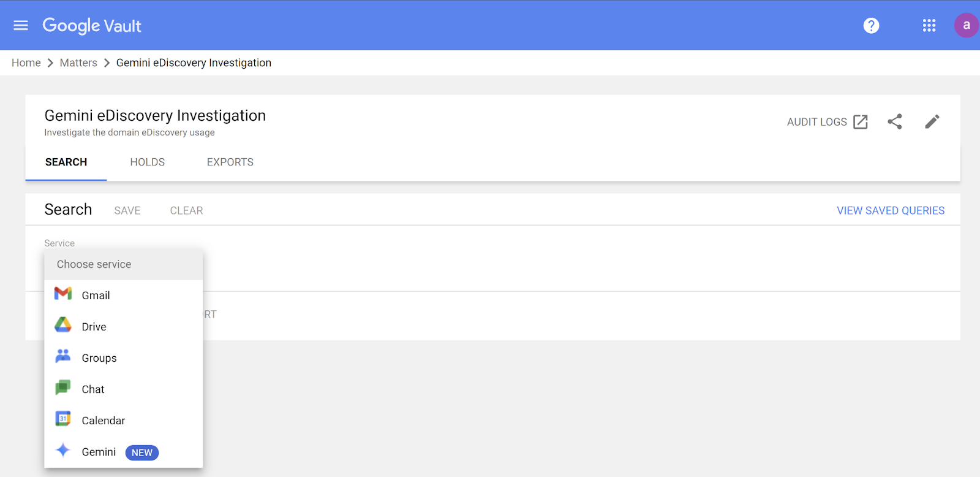Select the Calendar service icon
The height and width of the screenshot is (477, 980).
62,419
